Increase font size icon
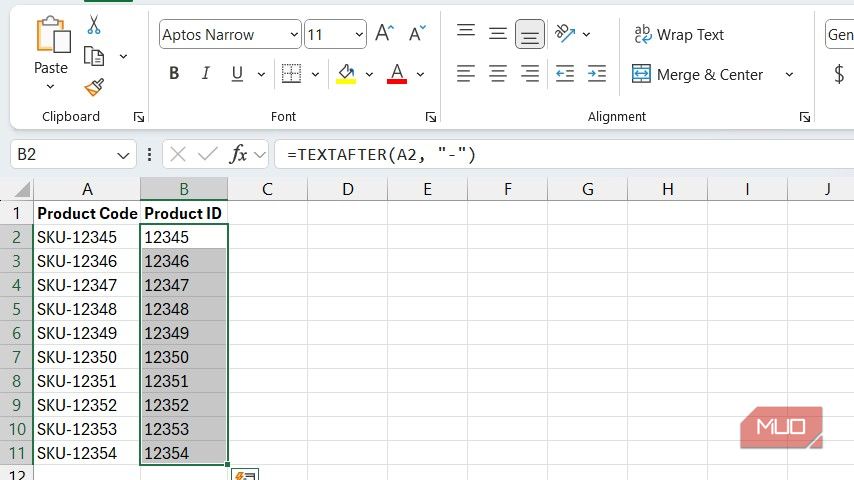The width and height of the screenshot is (854, 480). coord(385,34)
